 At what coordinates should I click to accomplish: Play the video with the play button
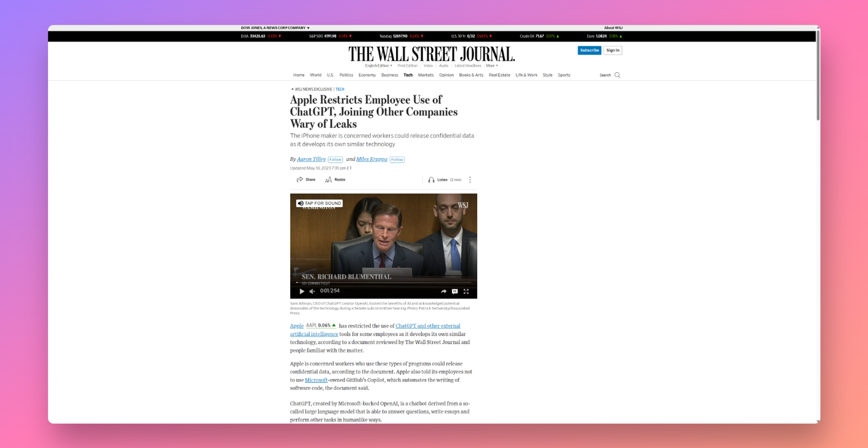pos(302,291)
